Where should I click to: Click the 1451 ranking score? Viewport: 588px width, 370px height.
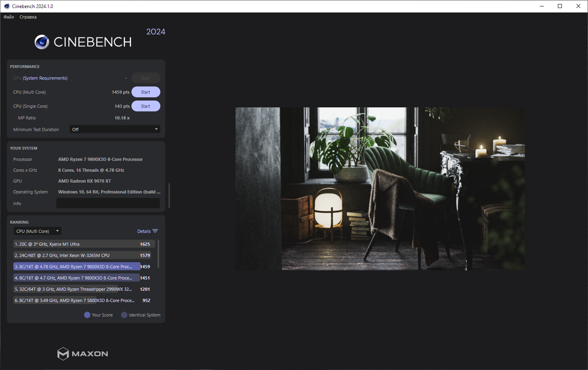tap(145, 278)
